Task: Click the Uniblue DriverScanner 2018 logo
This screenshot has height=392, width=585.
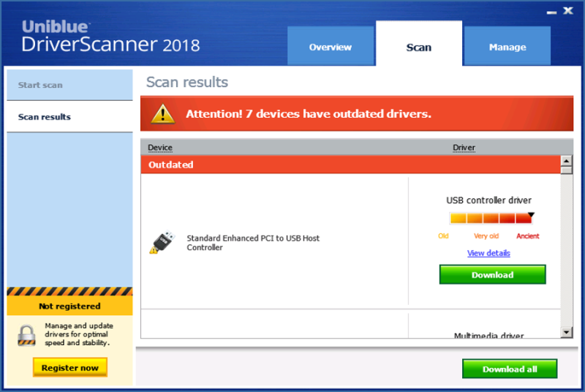Action: tap(110, 37)
